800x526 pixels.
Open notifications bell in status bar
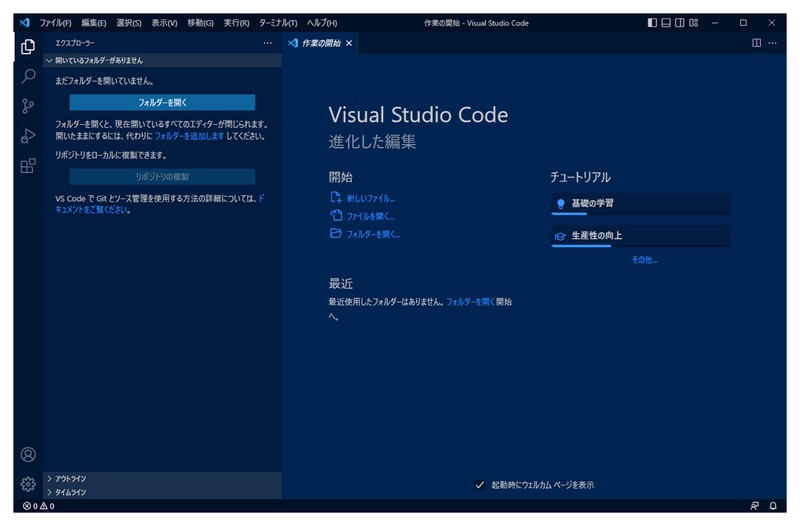click(x=773, y=506)
